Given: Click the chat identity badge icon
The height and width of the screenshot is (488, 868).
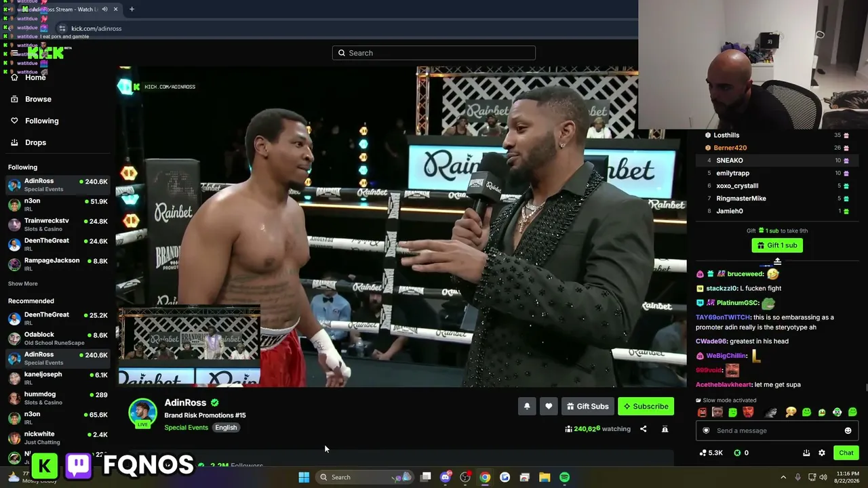Looking at the screenshot, I should pyautogui.click(x=706, y=430).
